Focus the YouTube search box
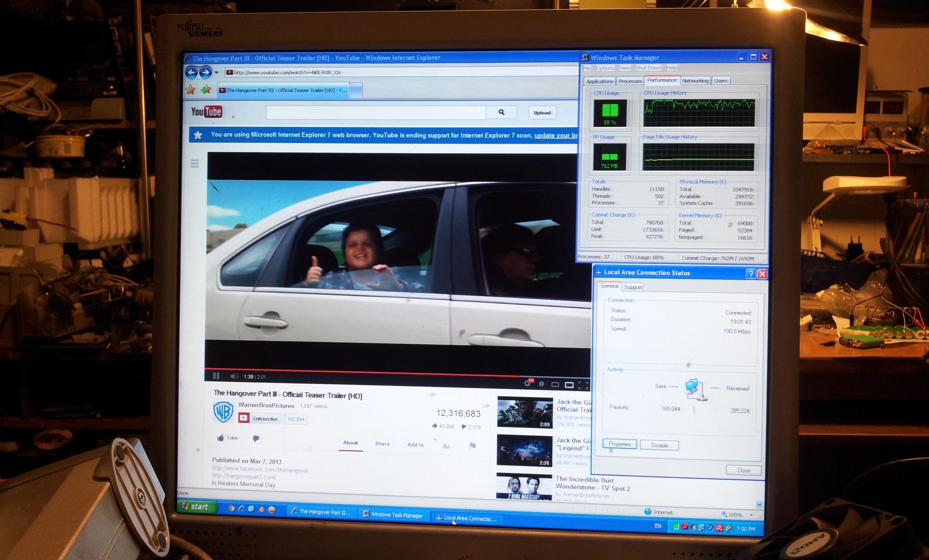The height and width of the screenshot is (560, 929). [376, 112]
